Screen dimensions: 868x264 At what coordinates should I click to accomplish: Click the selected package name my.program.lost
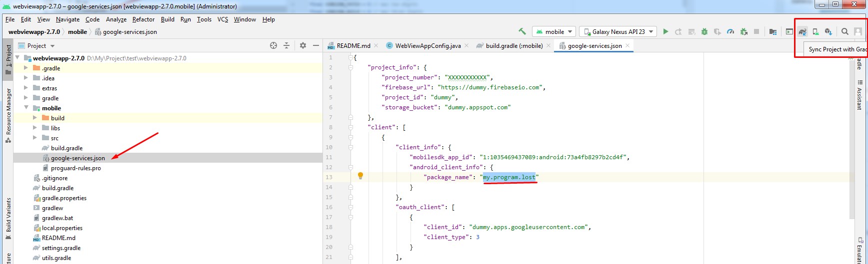click(x=509, y=177)
